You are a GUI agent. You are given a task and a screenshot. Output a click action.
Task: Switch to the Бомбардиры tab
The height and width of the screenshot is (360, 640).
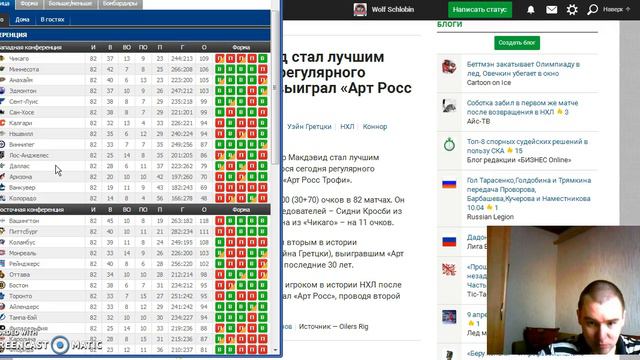120,4
